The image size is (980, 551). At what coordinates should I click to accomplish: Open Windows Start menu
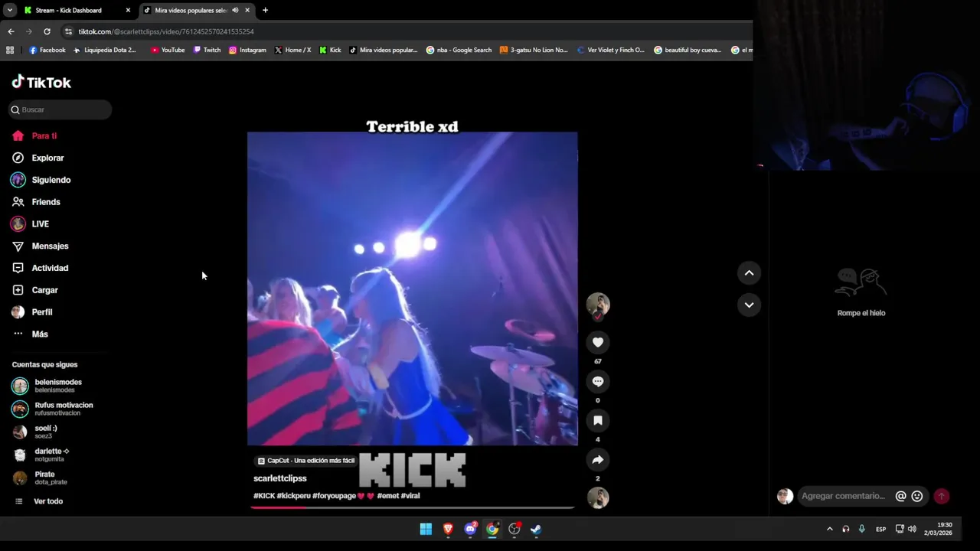coord(426,529)
